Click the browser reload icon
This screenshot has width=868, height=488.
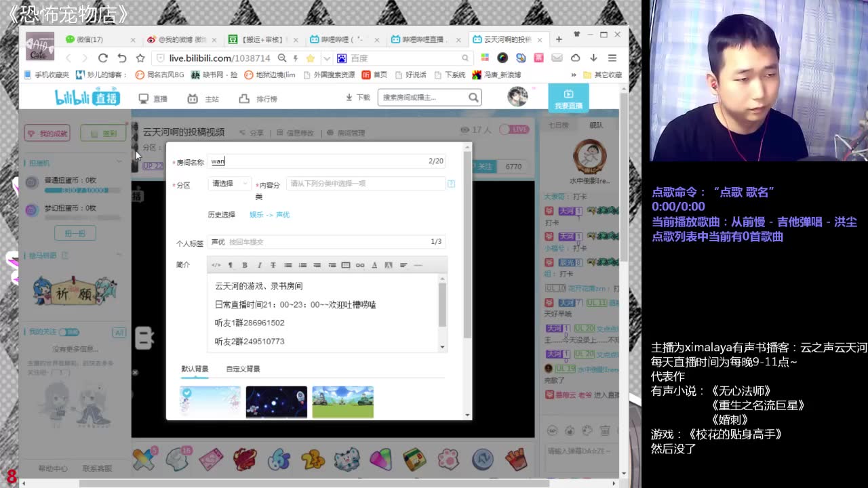click(103, 58)
